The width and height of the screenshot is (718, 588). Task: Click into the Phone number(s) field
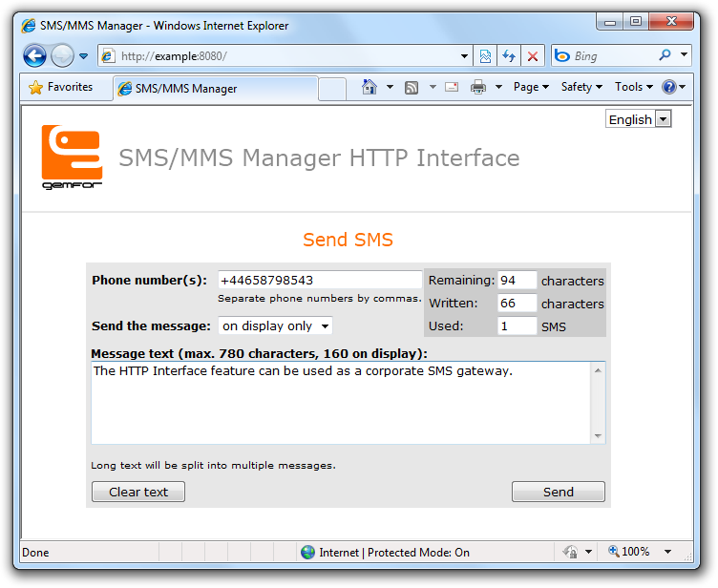(x=319, y=280)
